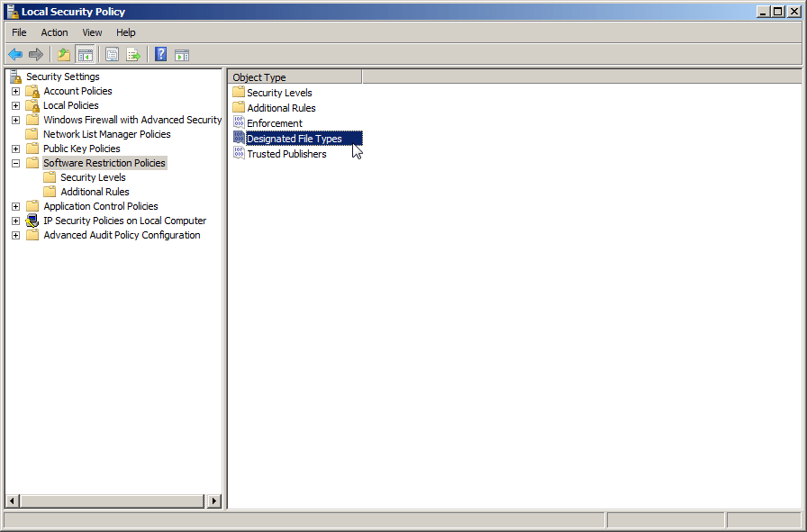Maximize the Local Security Policy window
Image resolution: width=807 pixels, height=532 pixels.
[x=779, y=12]
